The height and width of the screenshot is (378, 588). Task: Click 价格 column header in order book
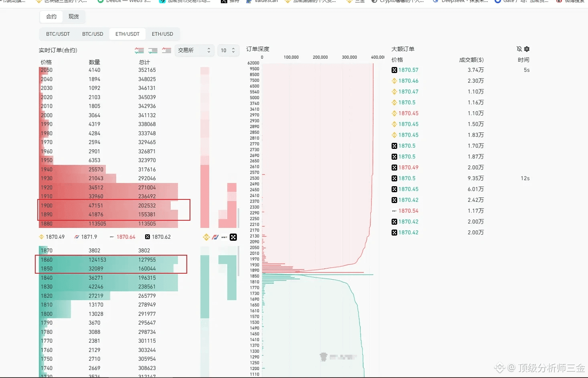[x=46, y=62]
